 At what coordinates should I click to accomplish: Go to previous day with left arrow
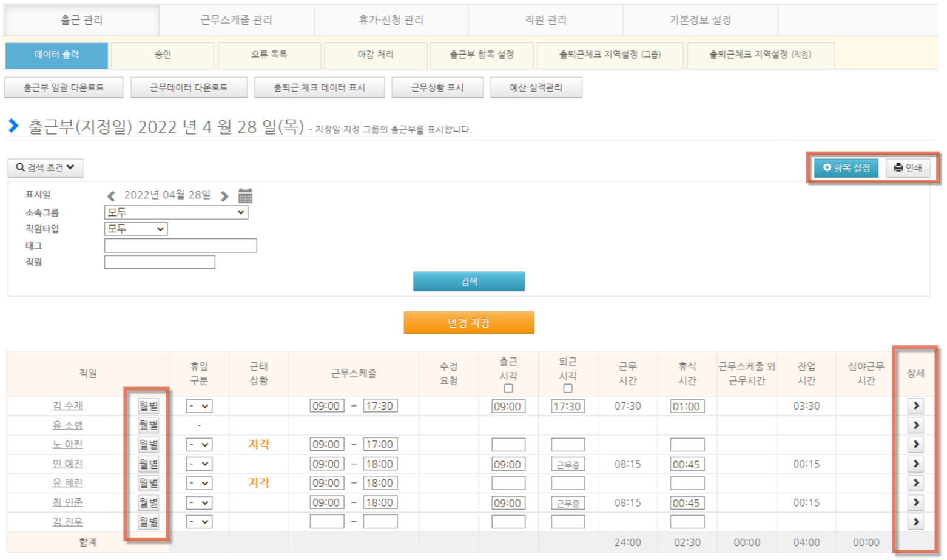111,196
